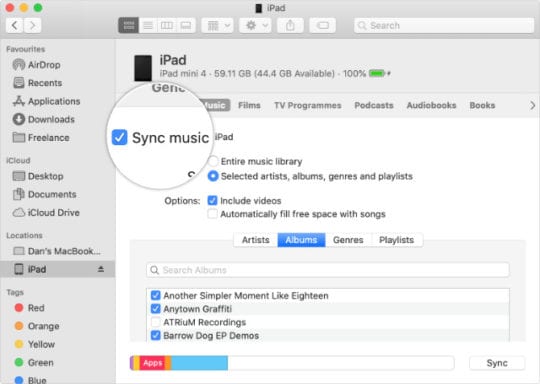Screen dimensions: 540x384
Task: Switch to the TV Programmes tab
Action: tap(308, 105)
